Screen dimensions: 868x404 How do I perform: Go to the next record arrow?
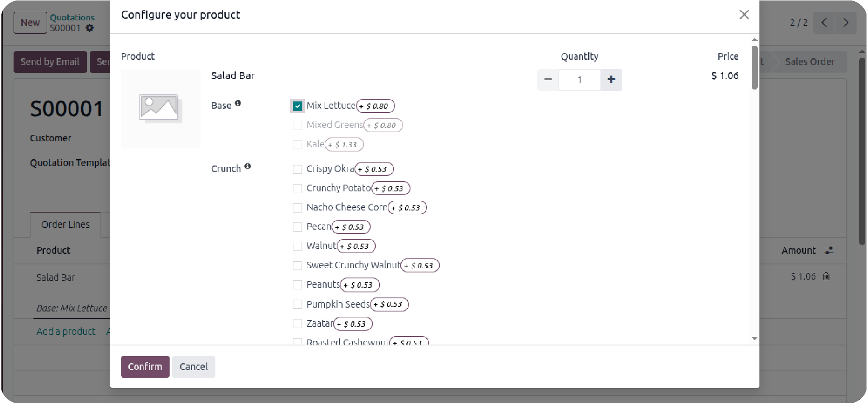846,22
